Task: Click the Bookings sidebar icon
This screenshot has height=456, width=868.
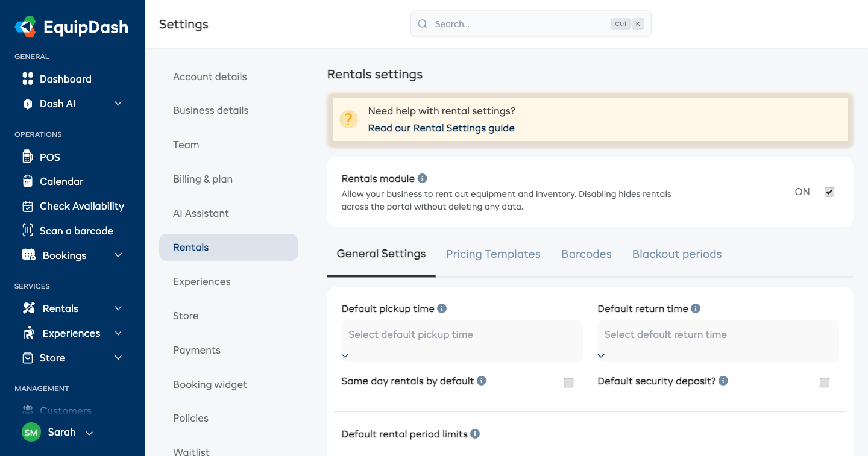Action: point(29,255)
